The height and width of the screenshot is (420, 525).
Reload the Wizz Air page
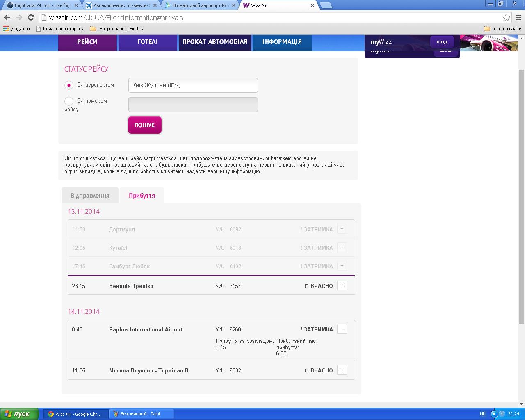(x=31, y=17)
